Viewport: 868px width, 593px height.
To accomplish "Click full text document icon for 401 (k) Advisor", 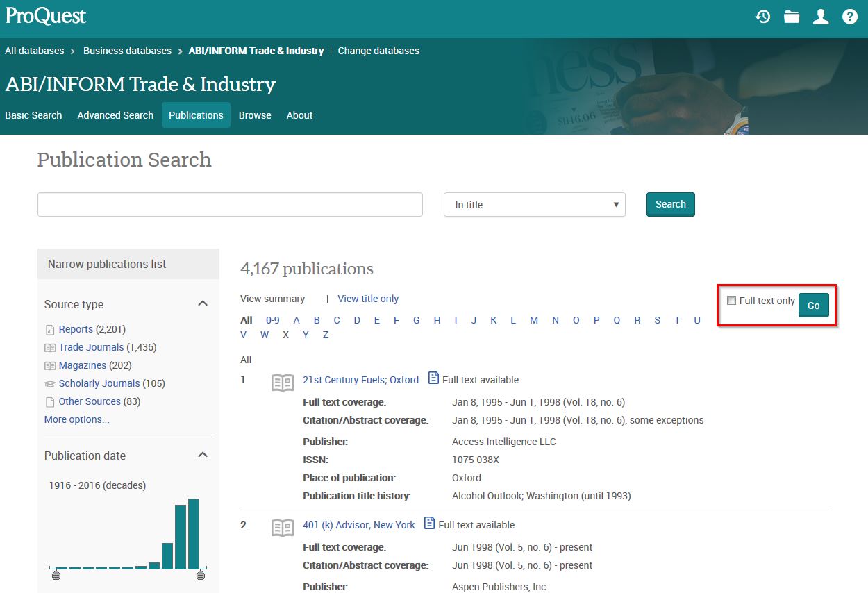I will click(x=429, y=523).
